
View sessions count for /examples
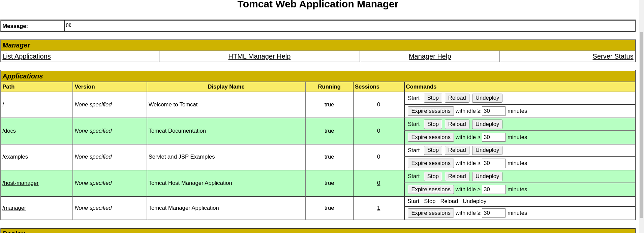(378, 157)
